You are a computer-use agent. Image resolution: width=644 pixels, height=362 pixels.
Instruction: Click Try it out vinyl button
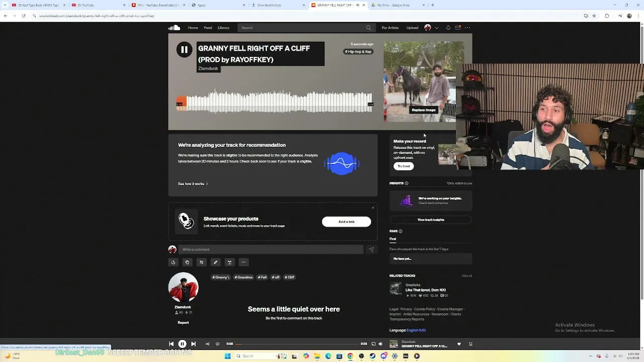[x=404, y=166]
